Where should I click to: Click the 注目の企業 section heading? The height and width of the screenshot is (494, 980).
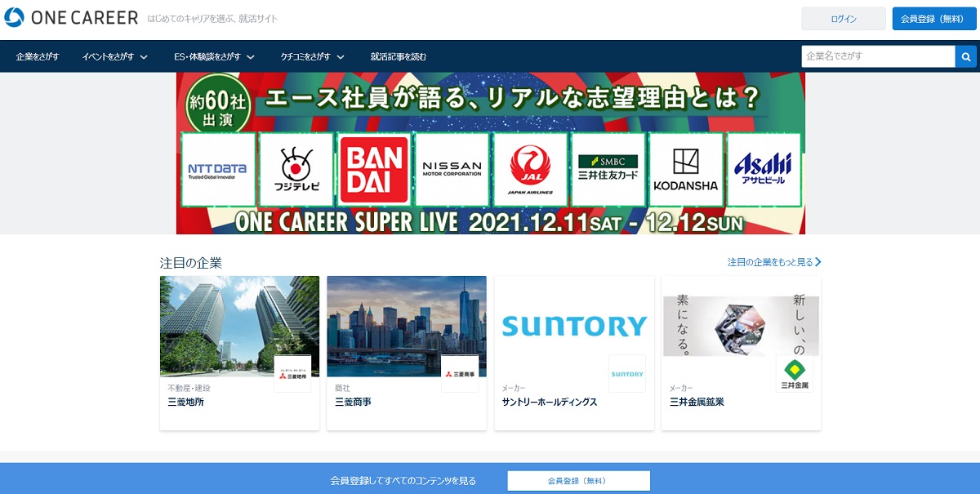pos(191,263)
